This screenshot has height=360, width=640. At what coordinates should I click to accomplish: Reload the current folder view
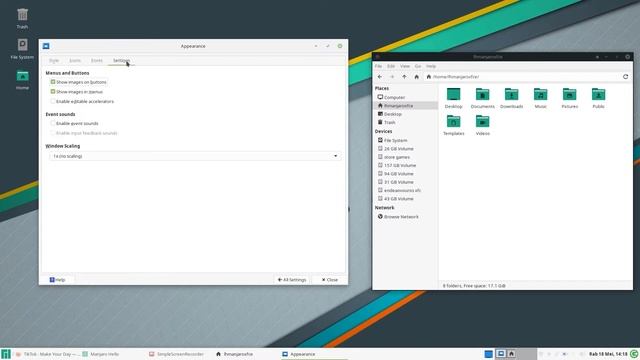[x=625, y=77]
